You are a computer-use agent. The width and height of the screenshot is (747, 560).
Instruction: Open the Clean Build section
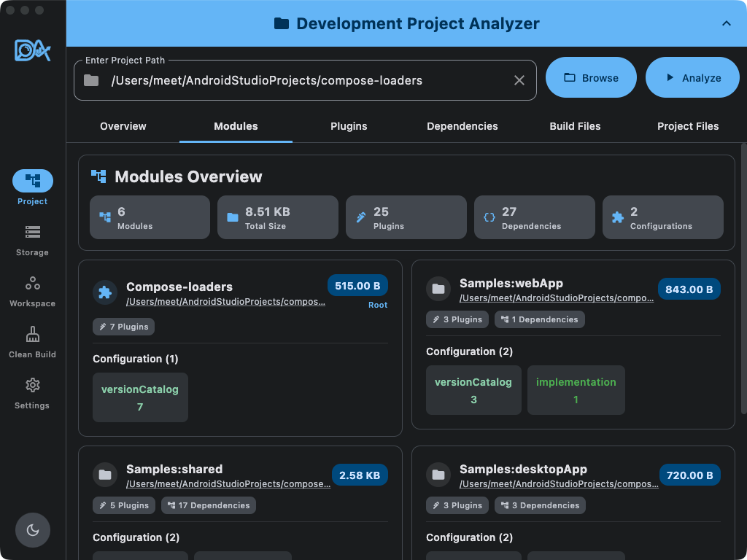point(32,343)
